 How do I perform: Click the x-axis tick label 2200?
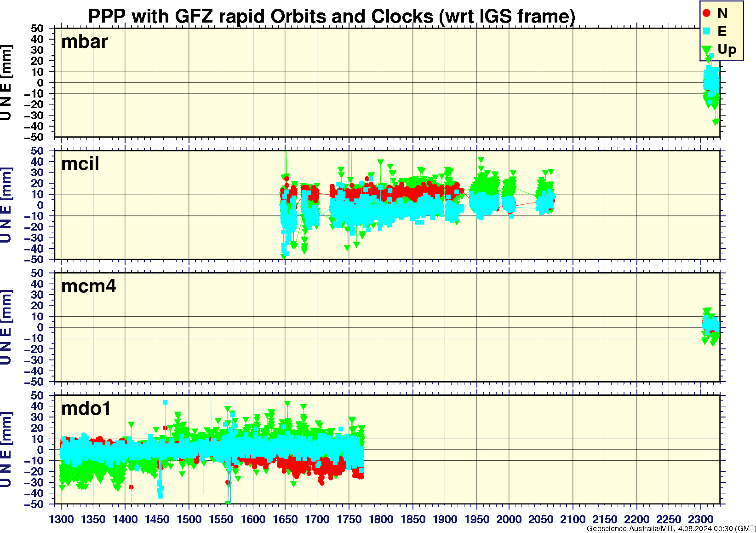636,519
